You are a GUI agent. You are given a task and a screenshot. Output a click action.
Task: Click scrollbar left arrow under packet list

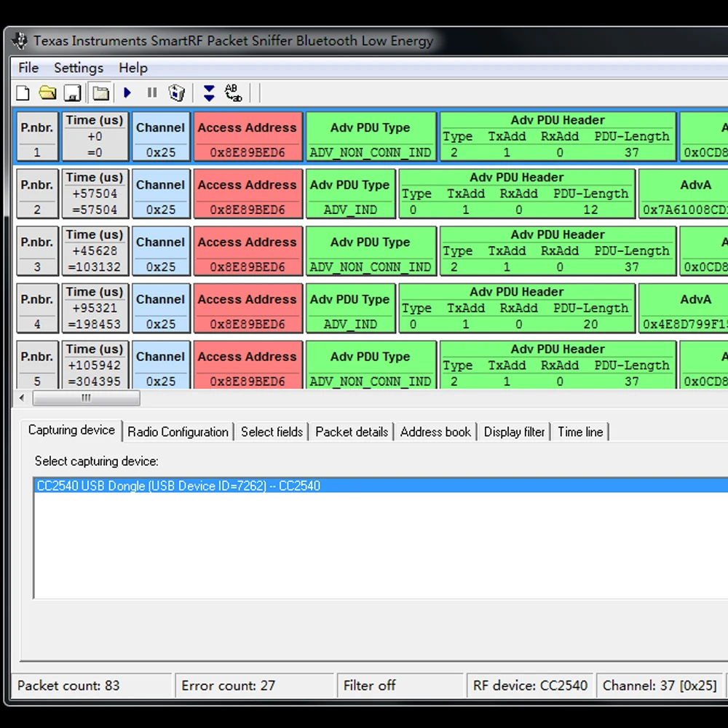(x=22, y=398)
